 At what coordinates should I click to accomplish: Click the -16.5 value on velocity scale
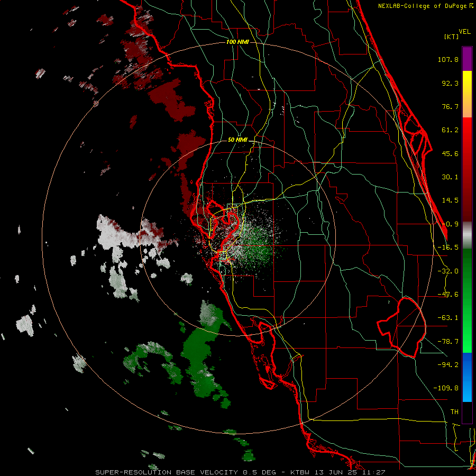(x=448, y=248)
